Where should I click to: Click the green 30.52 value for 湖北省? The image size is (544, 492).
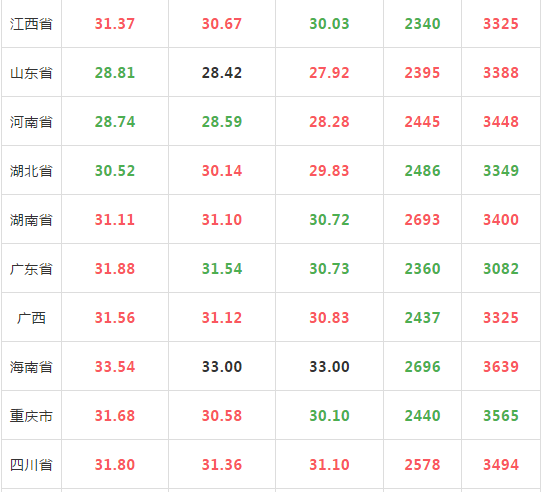[115, 171]
